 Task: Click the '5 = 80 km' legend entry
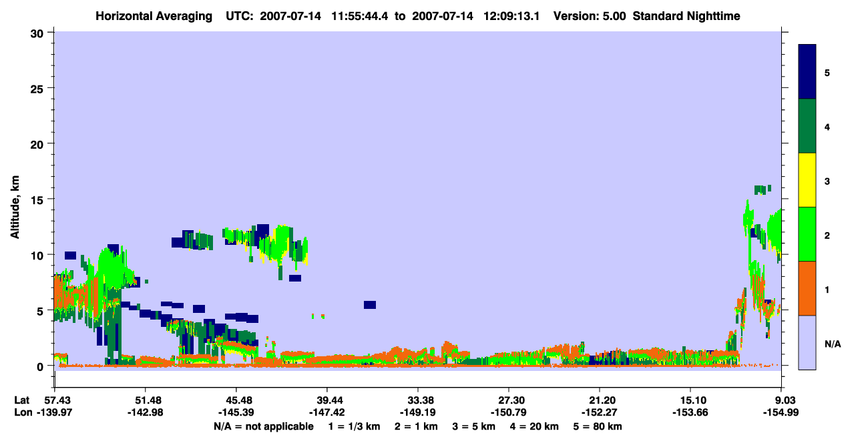pyautogui.click(x=598, y=426)
